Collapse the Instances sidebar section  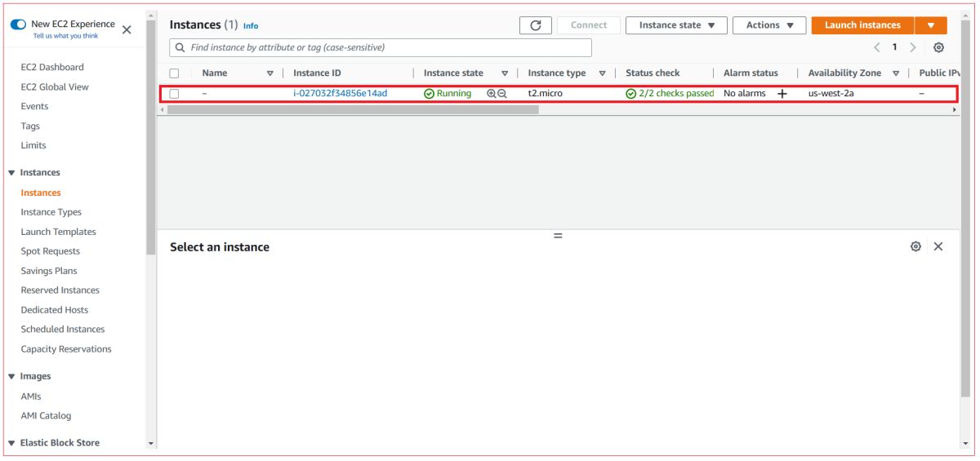coord(11,173)
